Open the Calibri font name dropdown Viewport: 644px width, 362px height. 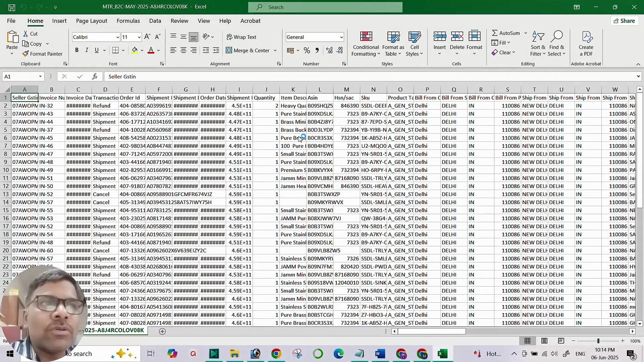click(x=118, y=37)
